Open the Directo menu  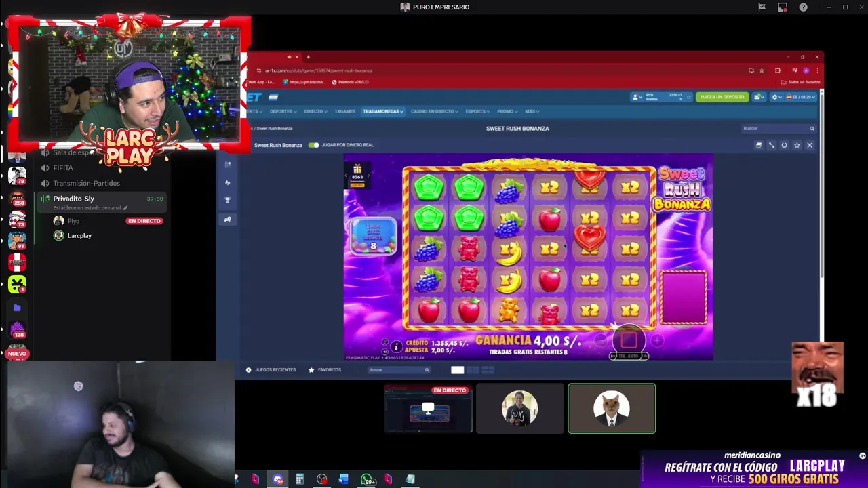[x=315, y=111]
